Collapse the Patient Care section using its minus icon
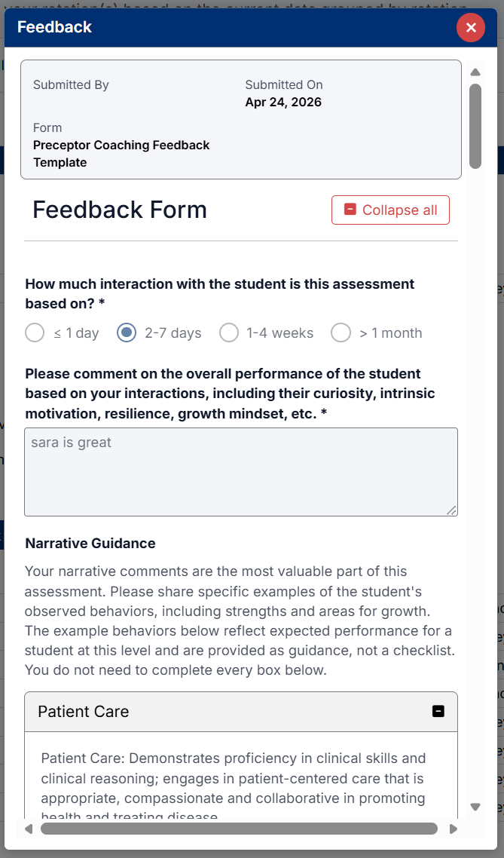Screen dimensions: 504x858 438,711
